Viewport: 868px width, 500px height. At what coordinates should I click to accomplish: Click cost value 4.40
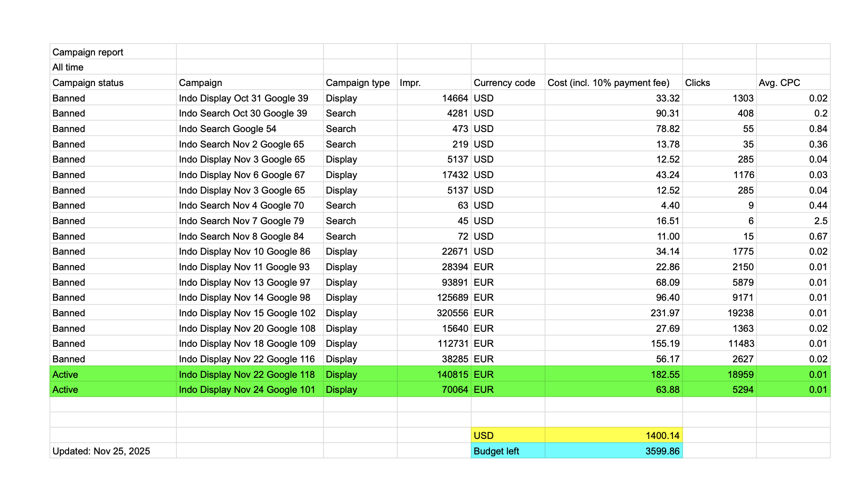point(614,205)
